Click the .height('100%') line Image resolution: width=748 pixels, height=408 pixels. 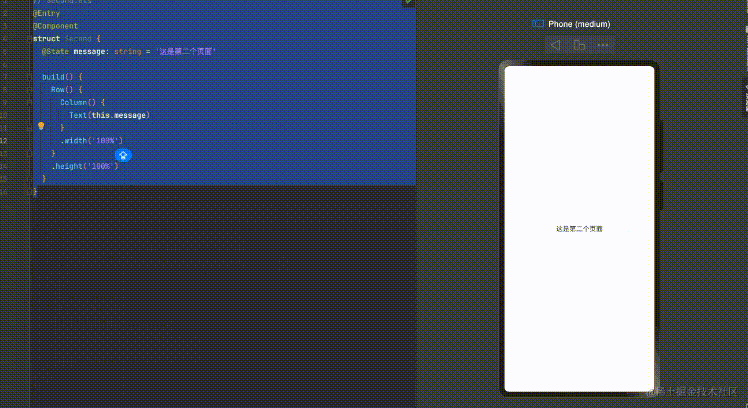(85, 166)
